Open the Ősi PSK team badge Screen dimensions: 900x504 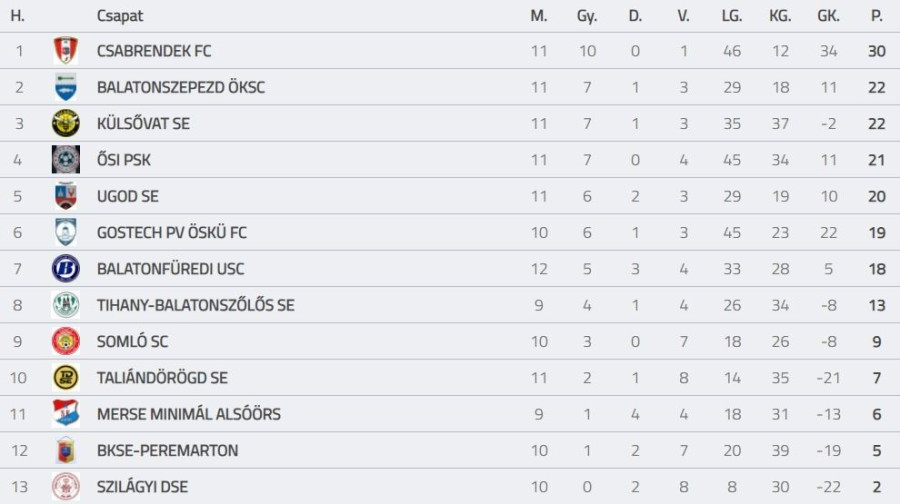point(65,160)
